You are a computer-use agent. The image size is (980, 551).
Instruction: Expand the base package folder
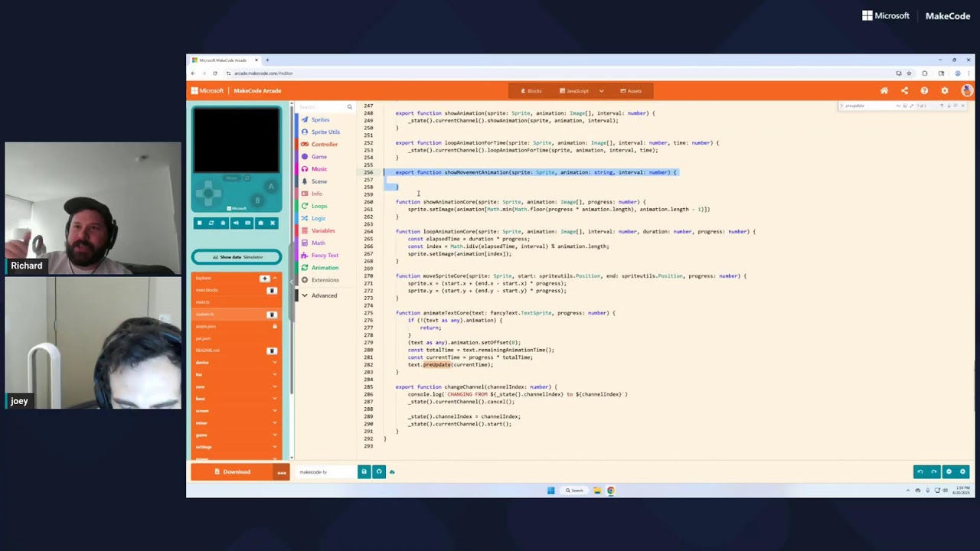237,399
